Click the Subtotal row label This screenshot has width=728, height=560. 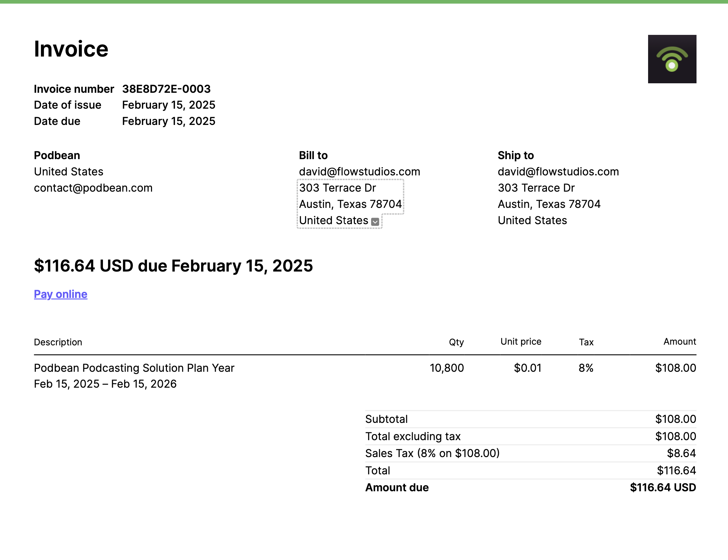coord(386,419)
